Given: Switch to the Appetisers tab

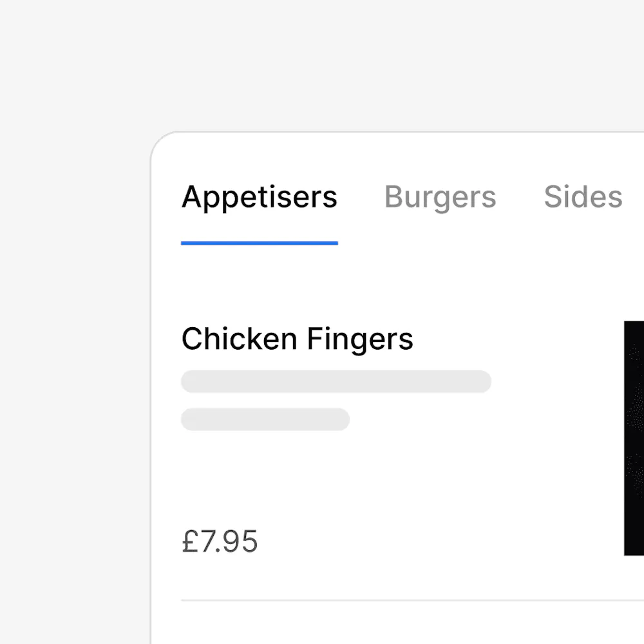Looking at the screenshot, I should pyautogui.click(x=259, y=197).
